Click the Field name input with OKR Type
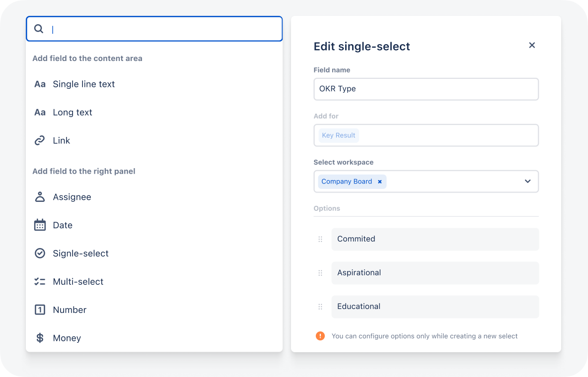The width and height of the screenshot is (588, 377). point(426,89)
